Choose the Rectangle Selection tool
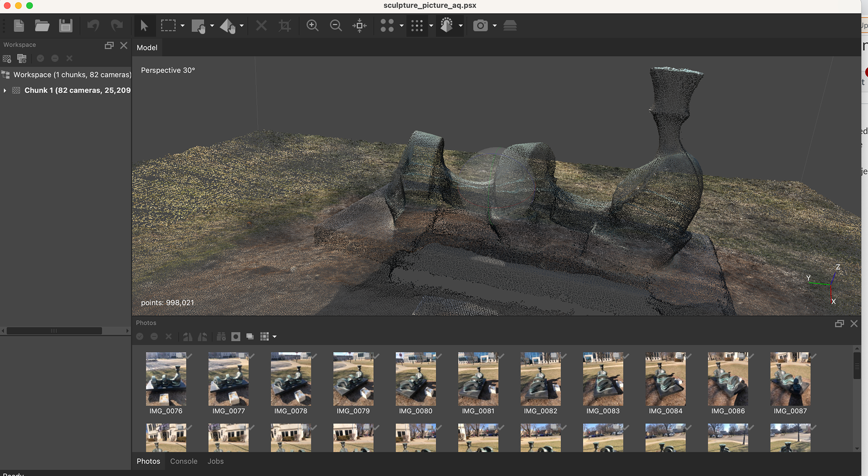This screenshot has height=476, width=868. (x=168, y=26)
